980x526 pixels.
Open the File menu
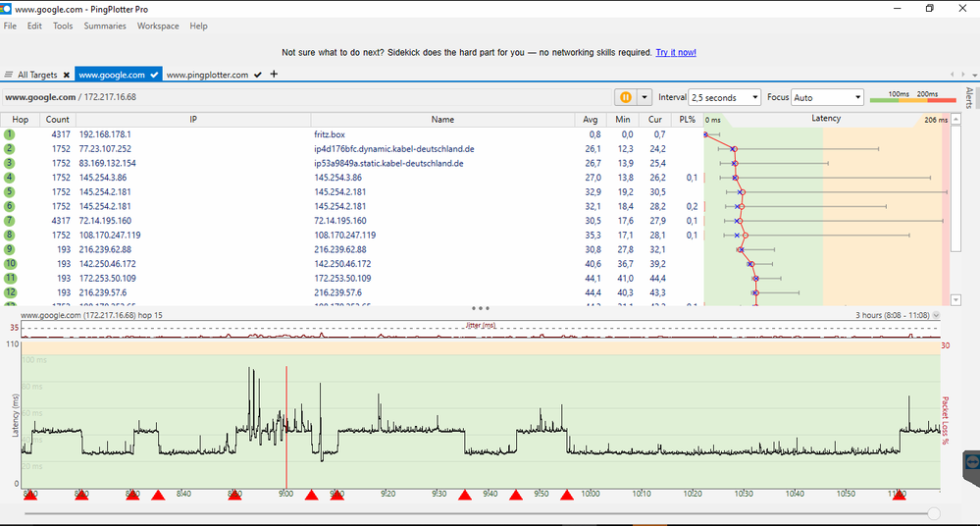10,26
